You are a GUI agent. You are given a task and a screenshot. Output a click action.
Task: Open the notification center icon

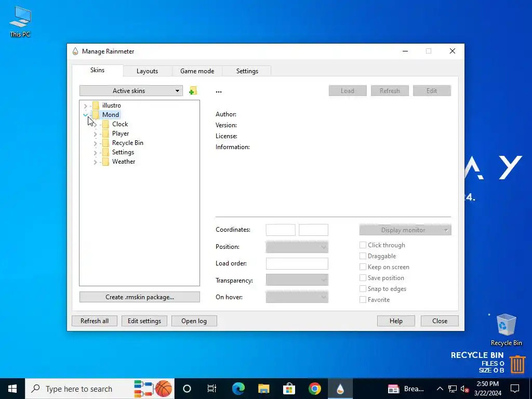coord(515,389)
